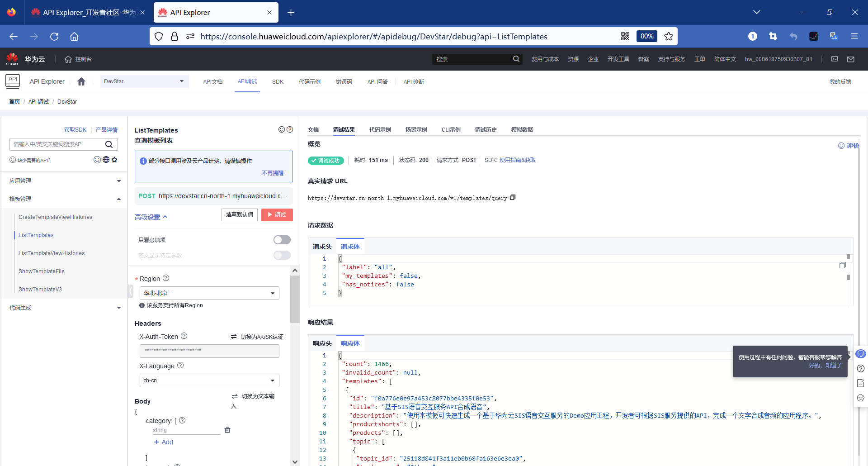
Task: Switch to the API文档 tab
Action: pyautogui.click(x=213, y=82)
